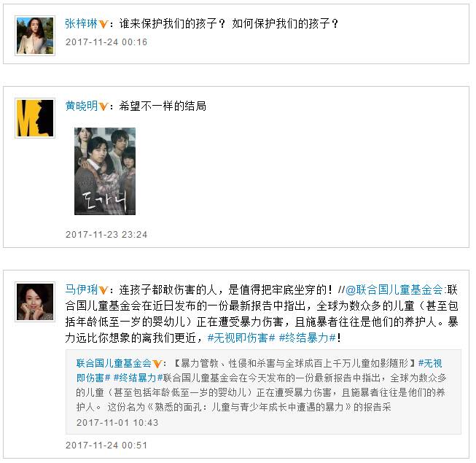Click the verified V badge beside 张梓琳

[104, 24]
